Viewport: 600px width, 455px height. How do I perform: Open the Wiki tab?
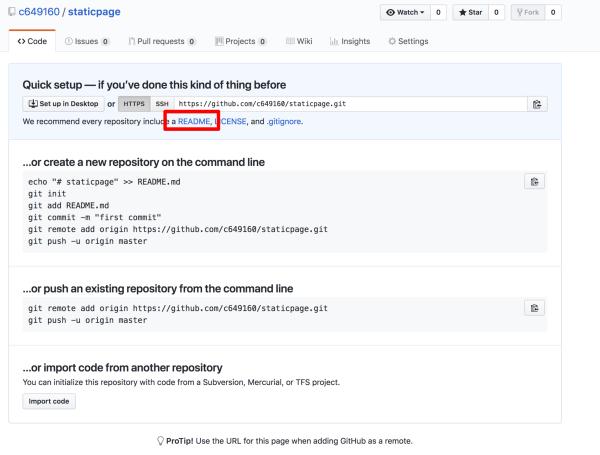299,41
